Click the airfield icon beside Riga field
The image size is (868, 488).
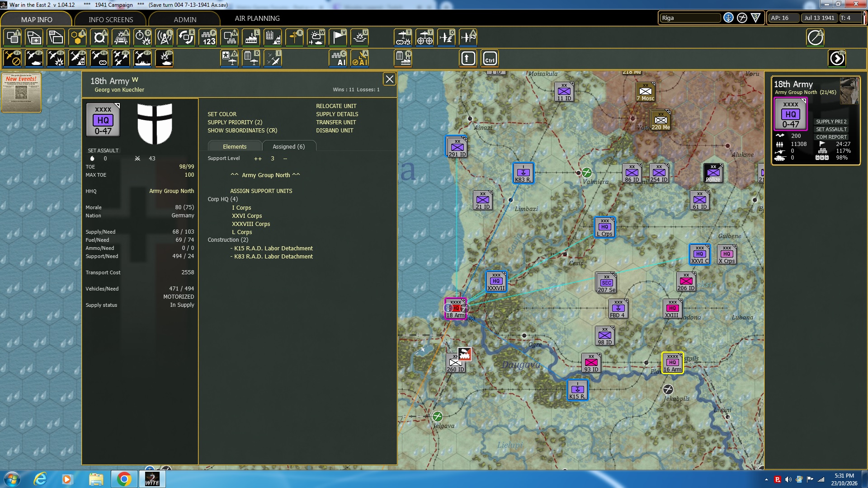click(x=742, y=18)
